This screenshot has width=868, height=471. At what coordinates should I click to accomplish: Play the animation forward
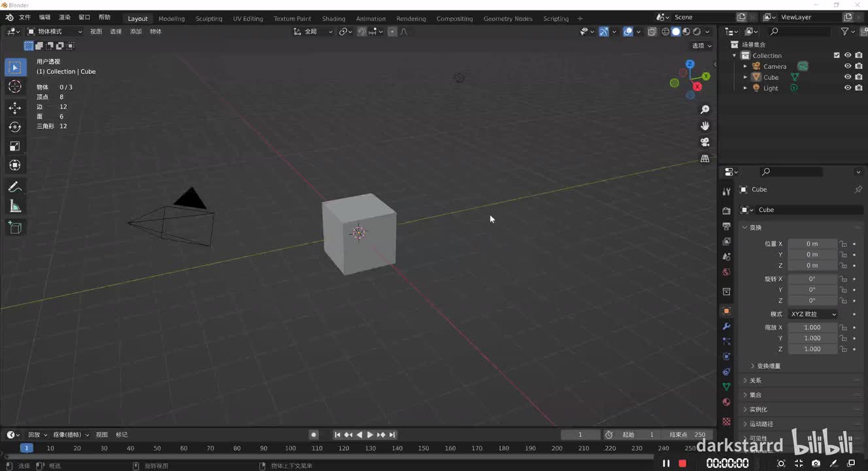click(370, 435)
